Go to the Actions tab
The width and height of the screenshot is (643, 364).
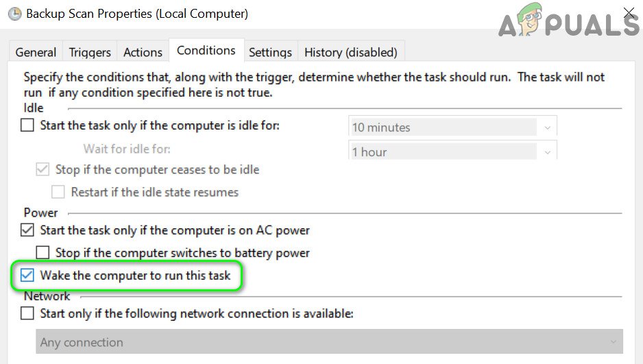tap(143, 52)
